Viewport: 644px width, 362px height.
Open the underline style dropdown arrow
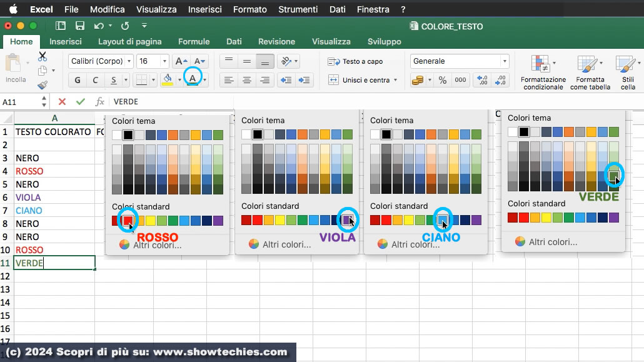tap(126, 80)
